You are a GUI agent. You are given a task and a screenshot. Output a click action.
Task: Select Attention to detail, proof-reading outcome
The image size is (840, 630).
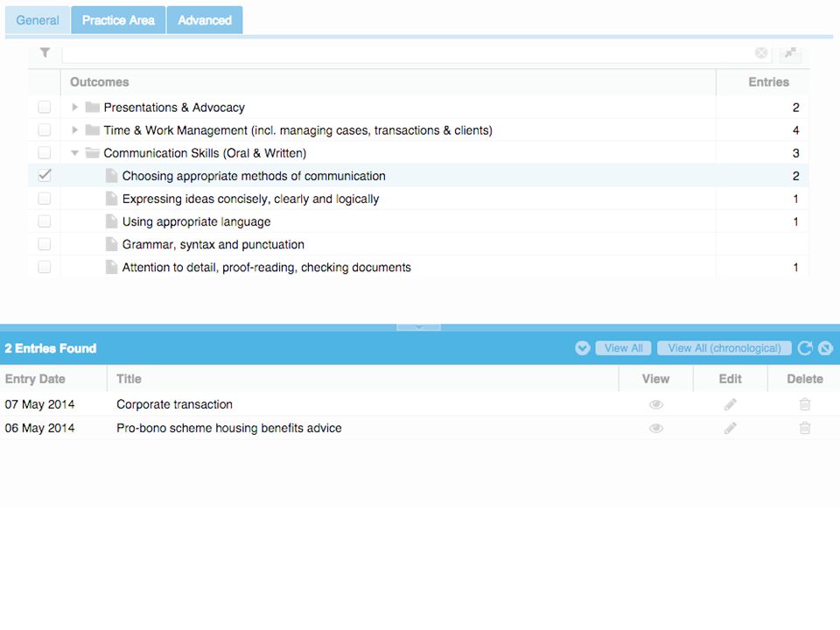coord(266,268)
